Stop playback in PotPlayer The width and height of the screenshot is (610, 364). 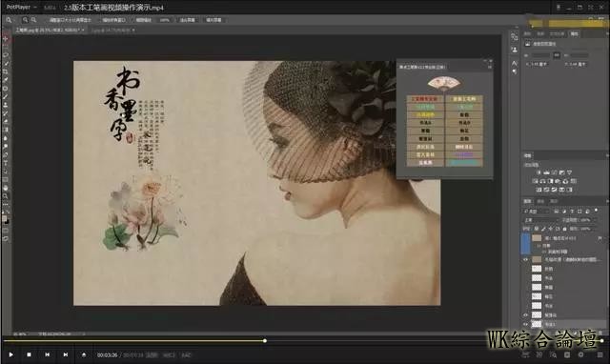pyautogui.click(x=29, y=354)
